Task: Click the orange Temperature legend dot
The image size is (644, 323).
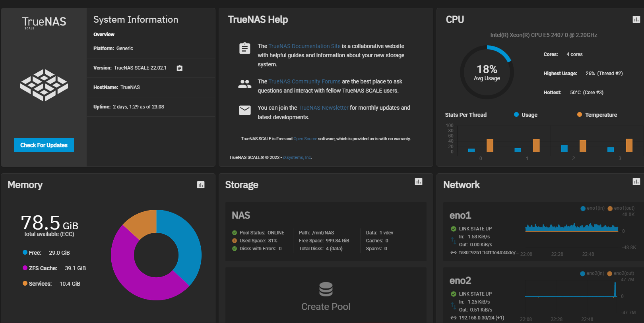Action: click(580, 114)
